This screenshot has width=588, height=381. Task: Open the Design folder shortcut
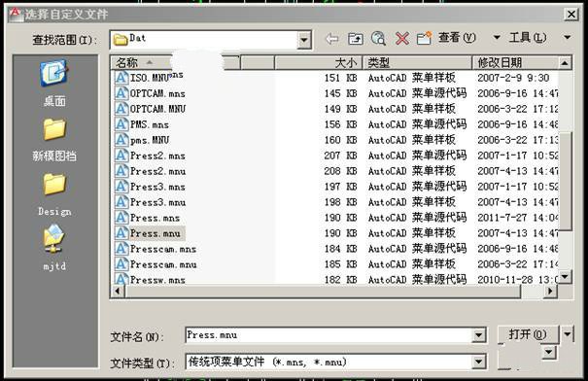[x=54, y=194]
